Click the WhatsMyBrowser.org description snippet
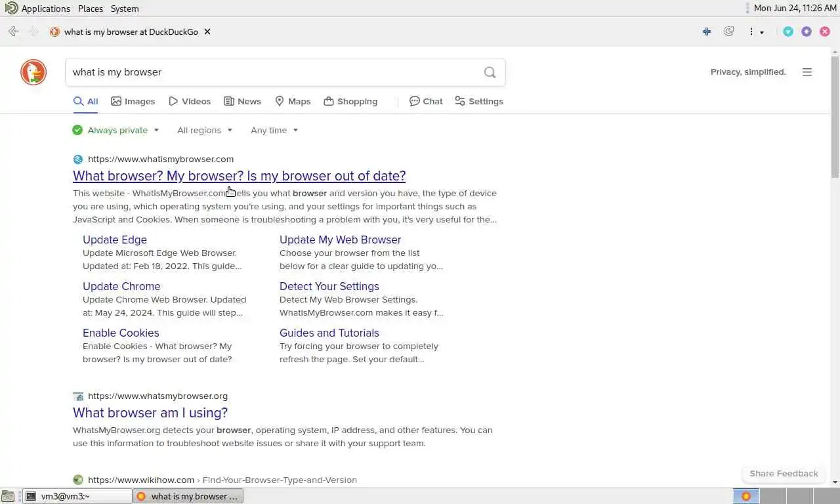Image resolution: width=840 pixels, height=504 pixels. [x=283, y=436]
